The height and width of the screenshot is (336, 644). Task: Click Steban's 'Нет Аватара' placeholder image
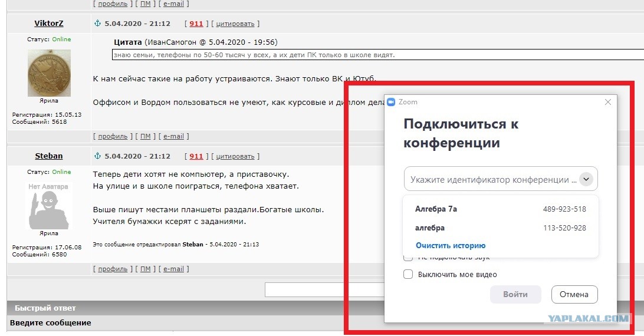tap(49, 206)
